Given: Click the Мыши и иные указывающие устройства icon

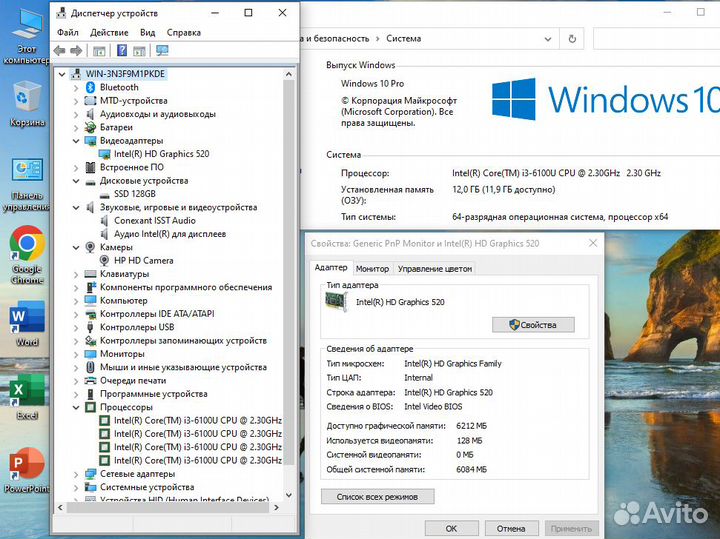Looking at the screenshot, I should click(90, 367).
